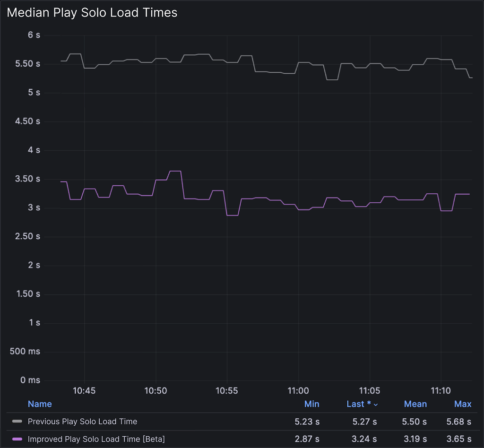Toggle visibility of Improved Play Solo Load Time series
This screenshot has height=448, width=484.
[96, 439]
